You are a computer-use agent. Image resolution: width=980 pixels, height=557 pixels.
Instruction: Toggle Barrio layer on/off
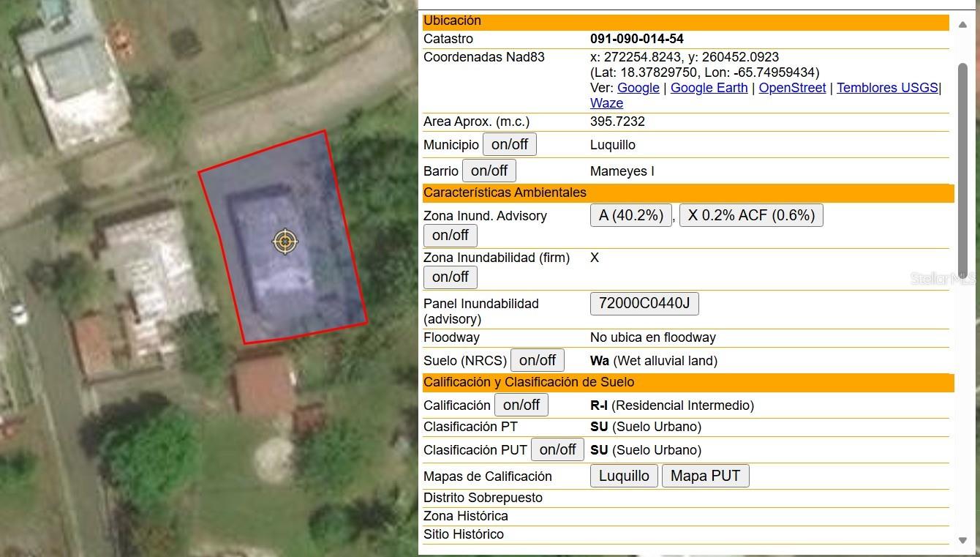point(489,171)
